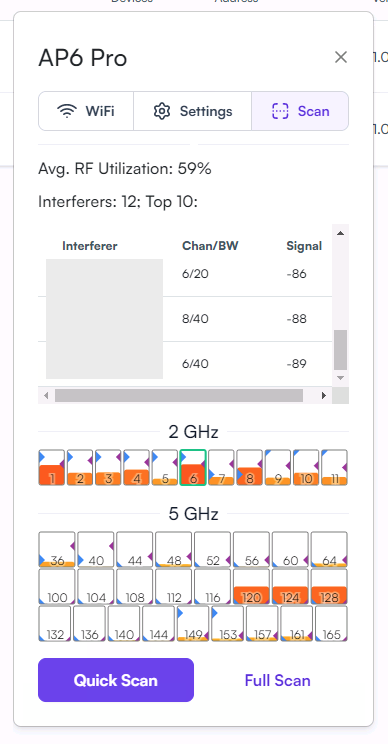Click the interferer table's scroll up arrow
Screen dimensions: 388x744
340,233
